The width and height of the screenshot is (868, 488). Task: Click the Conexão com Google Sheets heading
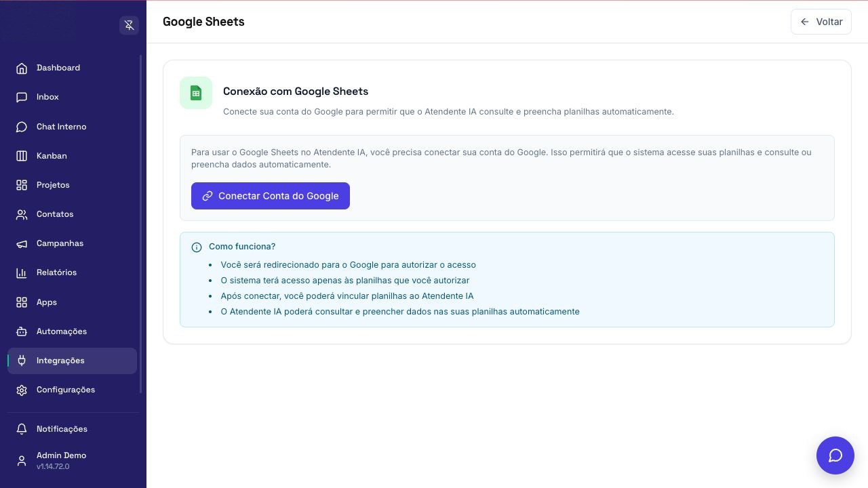coord(296,91)
